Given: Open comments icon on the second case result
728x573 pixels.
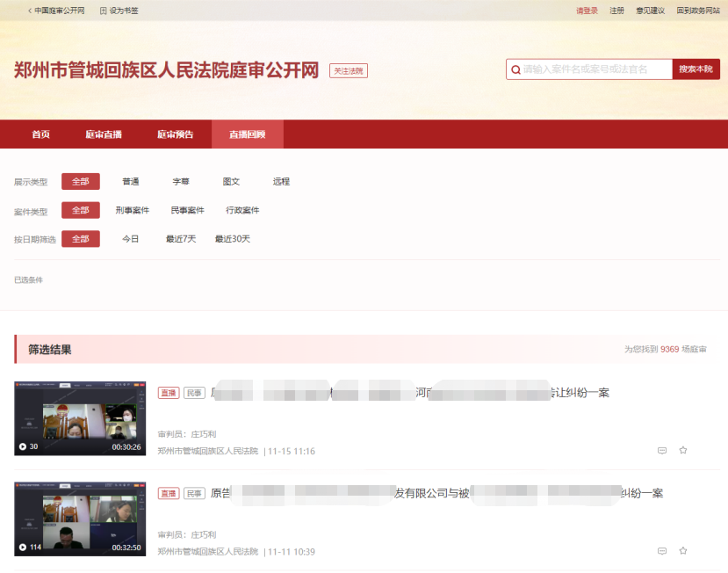Looking at the screenshot, I should (x=661, y=551).
